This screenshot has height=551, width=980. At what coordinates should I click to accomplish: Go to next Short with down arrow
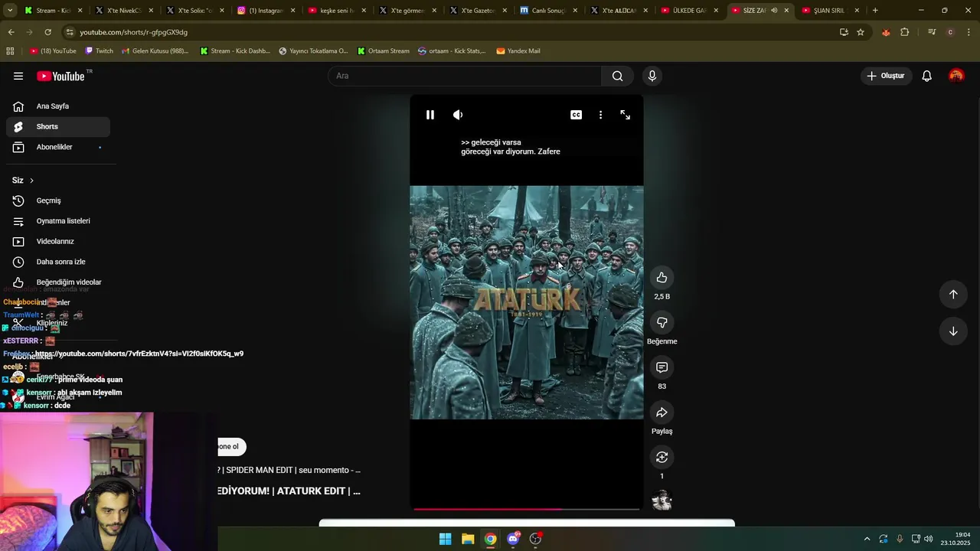tap(953, 331)
